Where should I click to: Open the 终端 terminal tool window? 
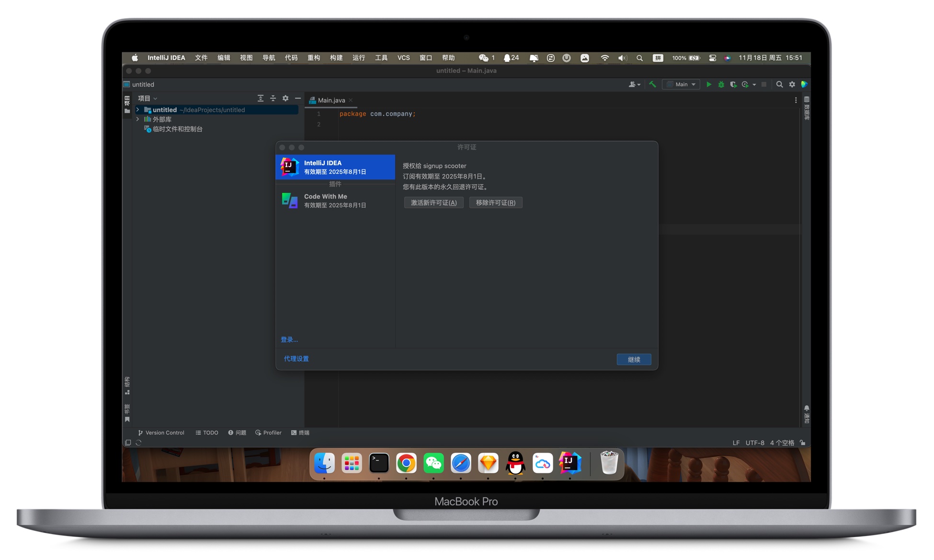point(300,433)
